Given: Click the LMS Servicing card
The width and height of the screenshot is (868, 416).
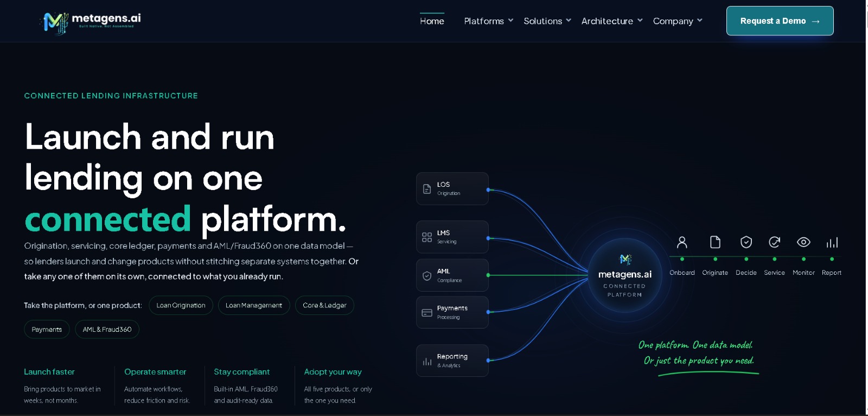Looking at the screenshot, I should (x=452, y=237).
